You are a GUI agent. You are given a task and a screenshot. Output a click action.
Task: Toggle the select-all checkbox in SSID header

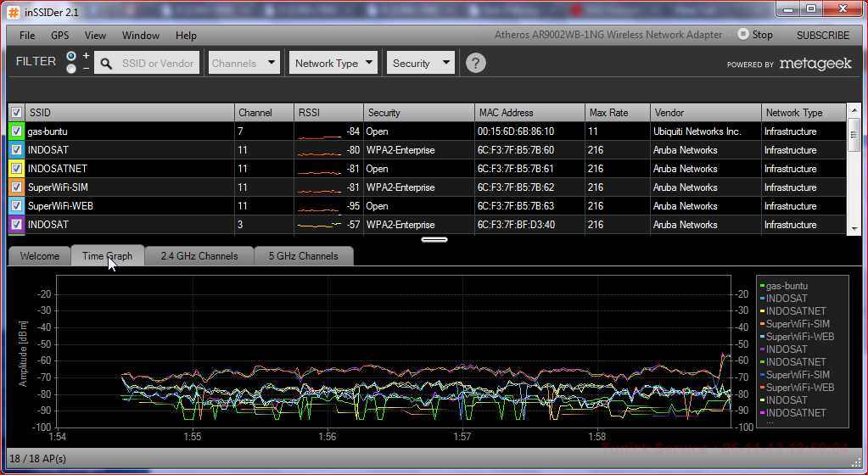(x=17, y=112)
